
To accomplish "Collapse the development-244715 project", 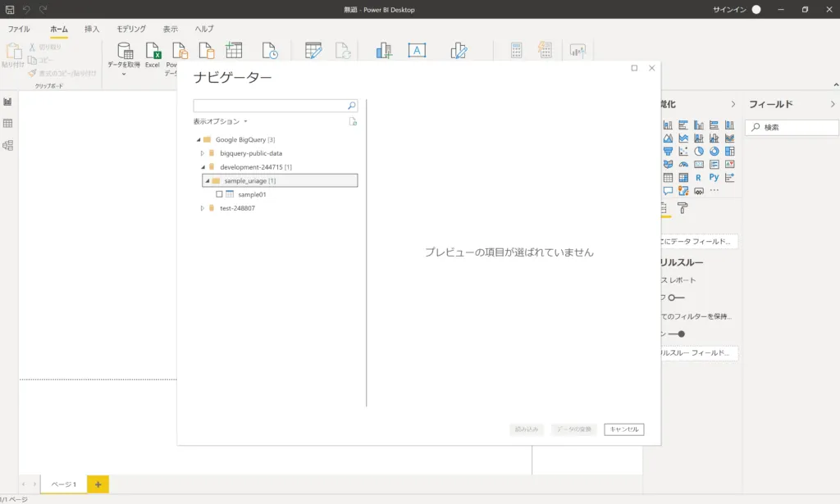I will click(203, 167).
